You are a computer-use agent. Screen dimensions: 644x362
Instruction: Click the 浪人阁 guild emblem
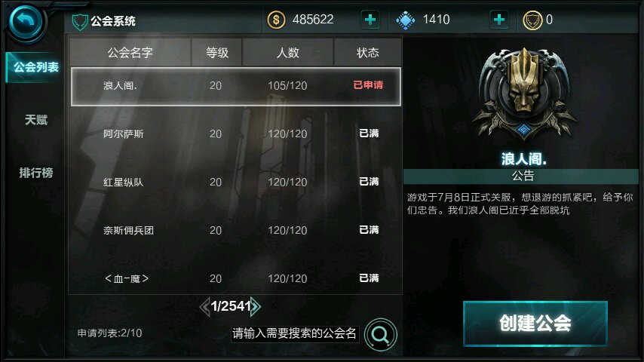(523, 94)
